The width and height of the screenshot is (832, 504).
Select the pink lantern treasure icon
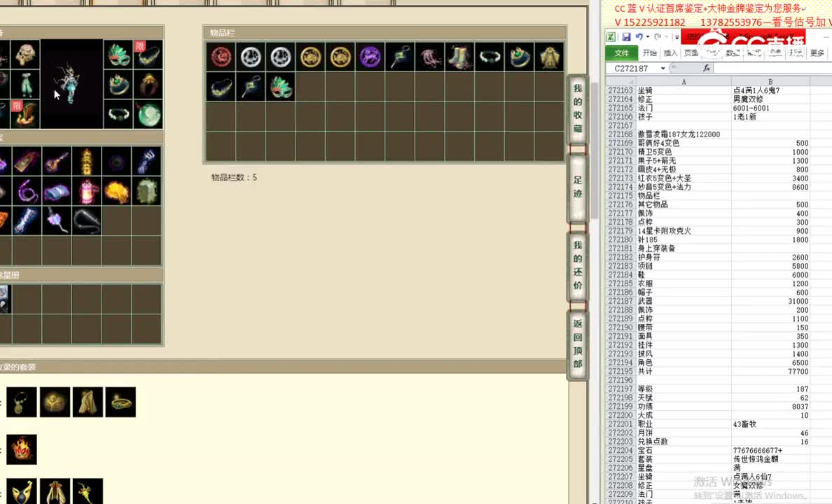tap(86, 192)
